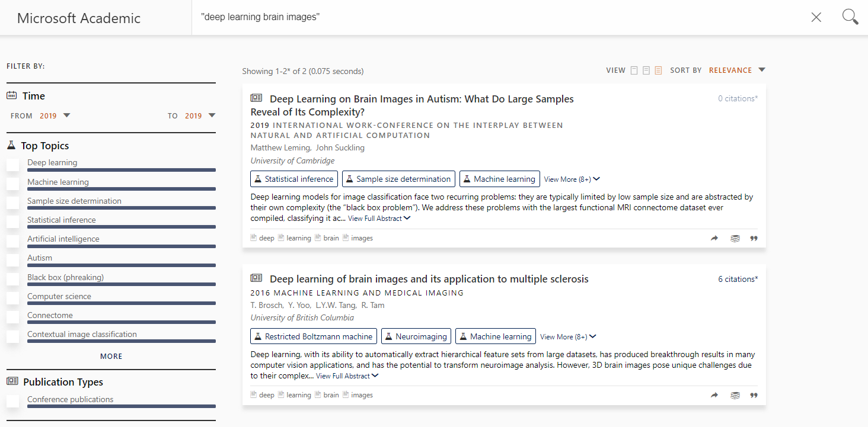This screenshot has height=427, width=868.
Task: Add multiple sclerosis paper to reading list
Action: (x=735, y=395)
